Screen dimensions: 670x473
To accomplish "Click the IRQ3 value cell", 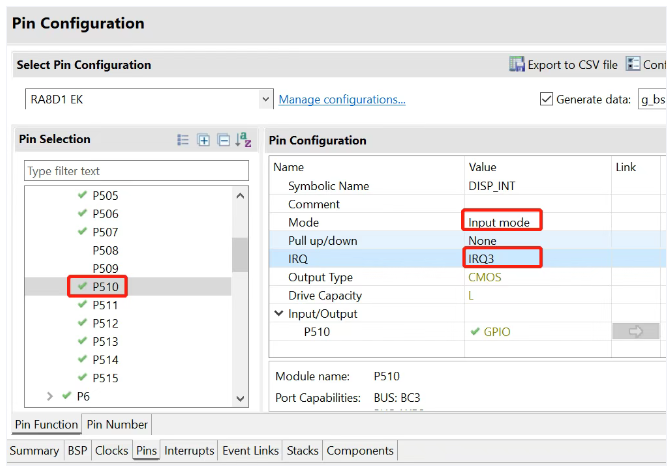I will pyautogui.click(x=538, y=259).
